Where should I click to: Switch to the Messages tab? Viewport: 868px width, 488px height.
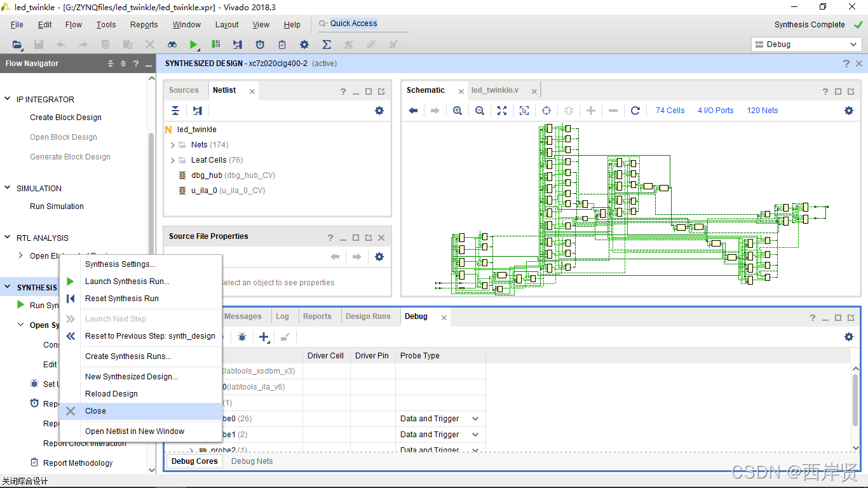pyautogui.click(x=243, y=316)
